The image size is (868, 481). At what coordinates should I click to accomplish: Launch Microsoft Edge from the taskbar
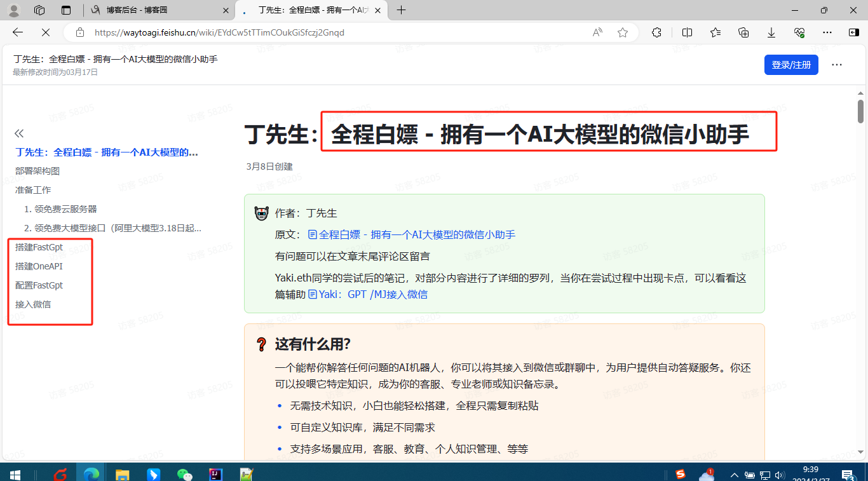pos(92,473)
